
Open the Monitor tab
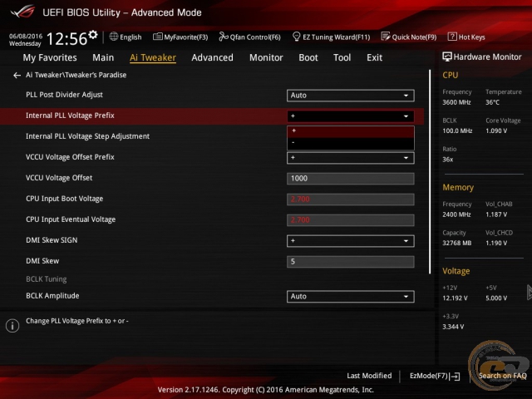[x=266, y=57]
